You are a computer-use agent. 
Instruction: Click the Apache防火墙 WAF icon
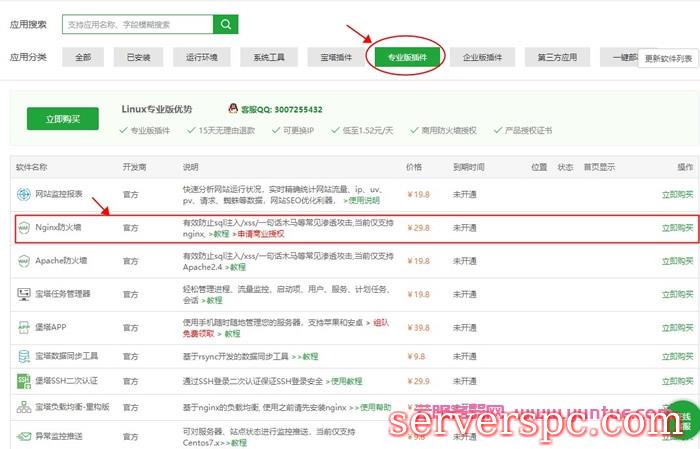pyautogui.click(x=23, y=261)
